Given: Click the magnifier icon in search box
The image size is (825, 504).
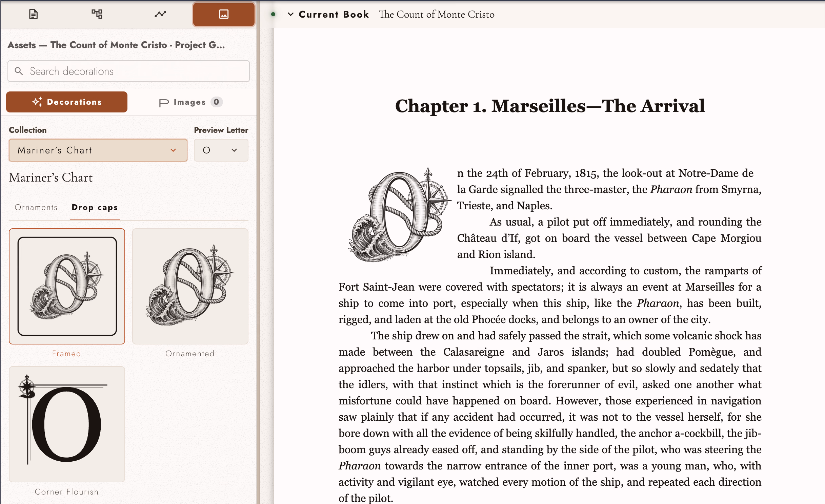Looking at the screenshot, I should point(19,71).
